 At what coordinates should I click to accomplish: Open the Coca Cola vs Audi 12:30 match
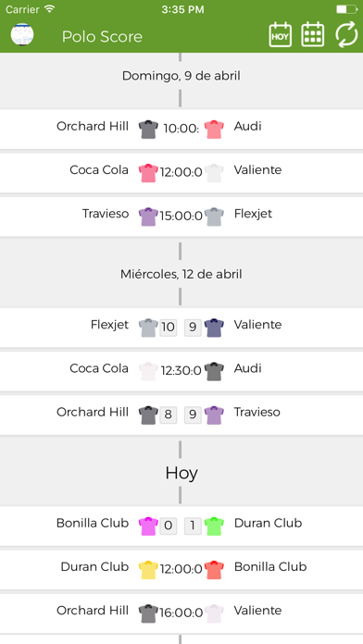(x=181, y=371)
